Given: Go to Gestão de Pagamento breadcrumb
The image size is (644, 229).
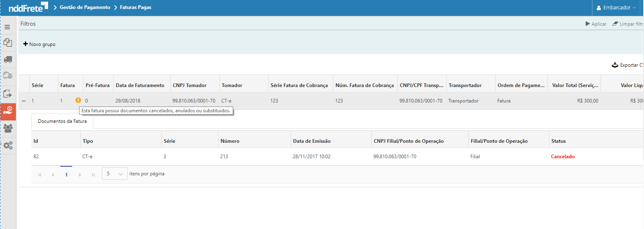Looking at the screenshot, I should 85,7.
